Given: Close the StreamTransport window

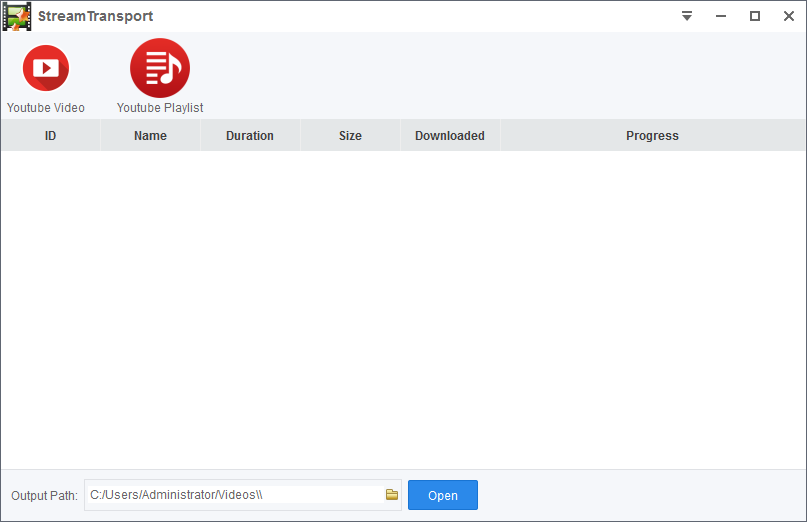Looking at the screenshot, I should (788, 16).
